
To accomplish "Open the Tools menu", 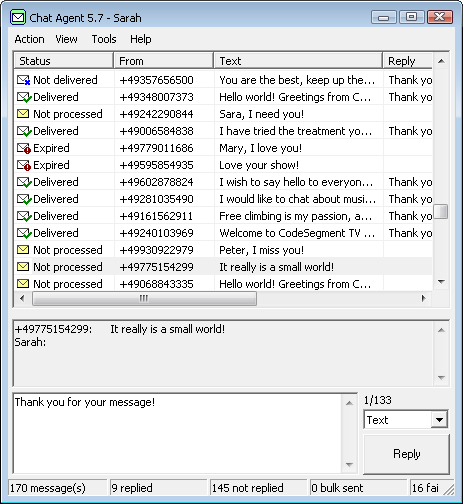I will click(x=104, y=39).
